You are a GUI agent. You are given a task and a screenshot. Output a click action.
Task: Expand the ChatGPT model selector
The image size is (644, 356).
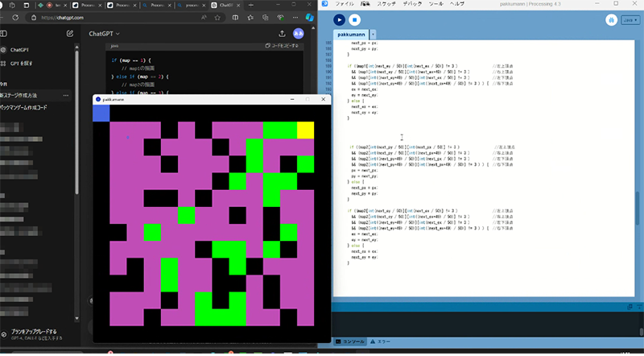click(x=104, y=34)
